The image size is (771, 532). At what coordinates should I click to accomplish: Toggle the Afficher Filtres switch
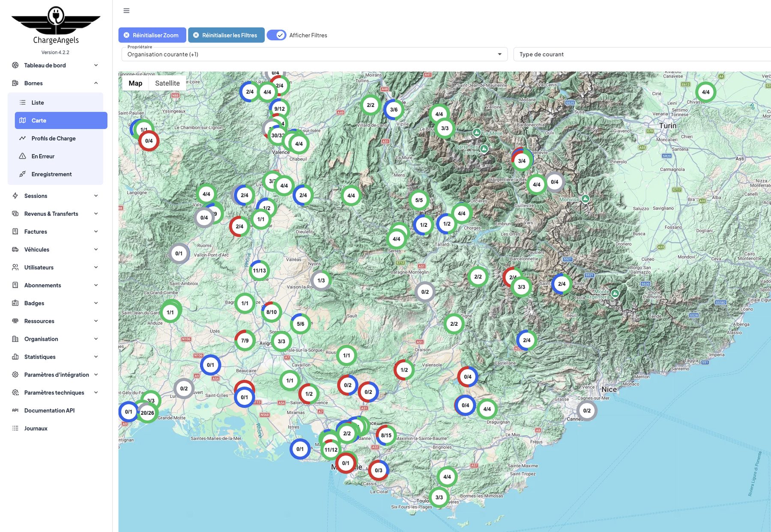(277, 35)
